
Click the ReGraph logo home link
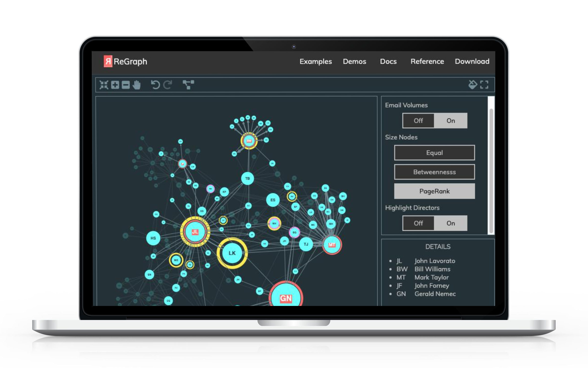tap(129, 62)
